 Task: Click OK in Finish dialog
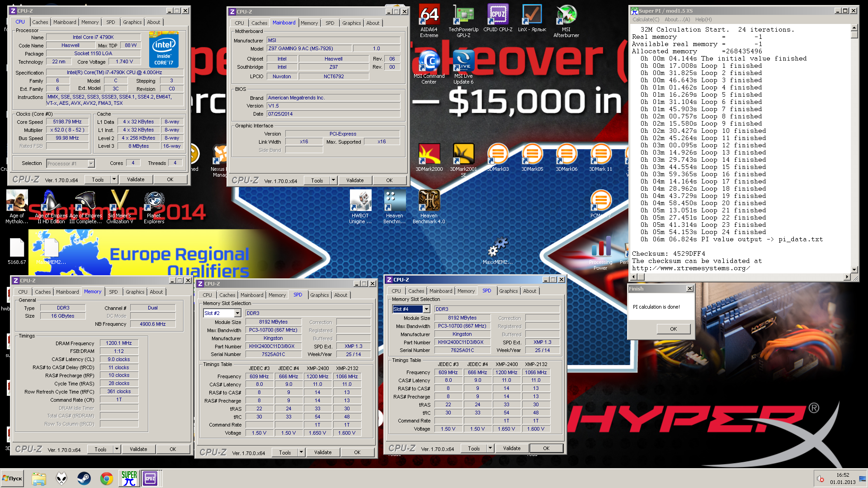pyautogui.click(x=674, y=329)
